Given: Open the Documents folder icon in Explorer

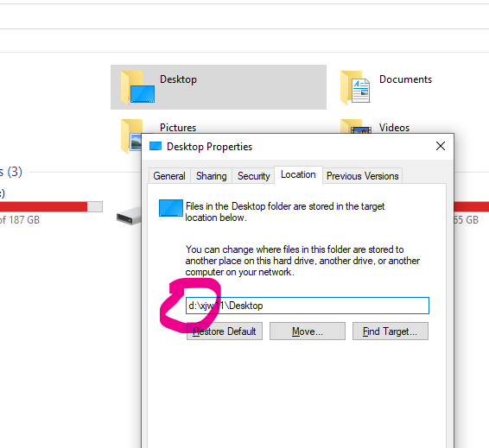Looking at the screenshot, I should coord(355,87).
